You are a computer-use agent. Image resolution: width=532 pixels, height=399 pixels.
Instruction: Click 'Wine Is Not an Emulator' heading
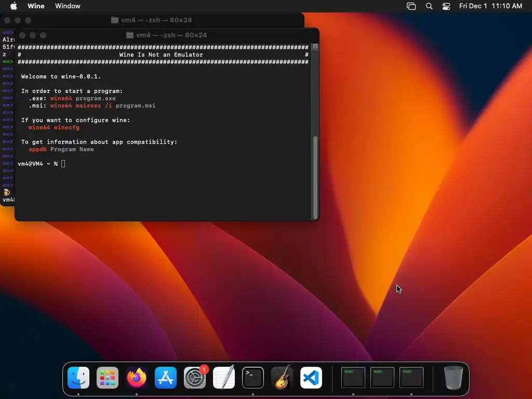(x=161, y=55)
